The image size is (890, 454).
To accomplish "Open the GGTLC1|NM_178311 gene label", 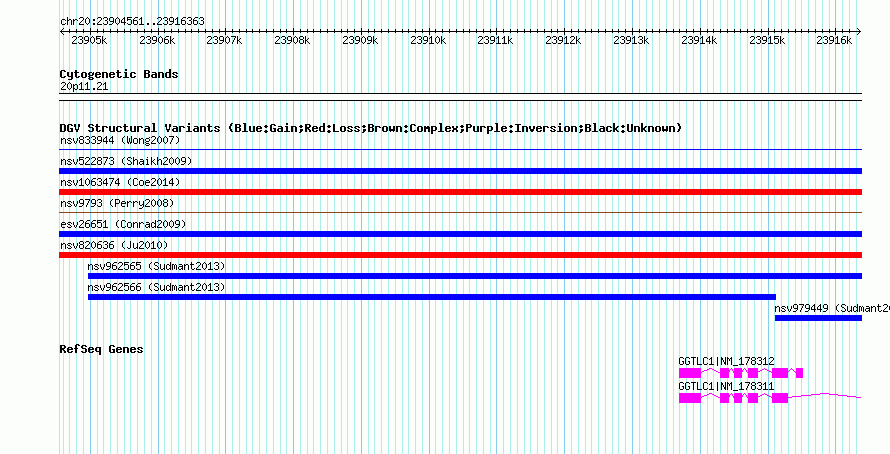I will (726, 386).
